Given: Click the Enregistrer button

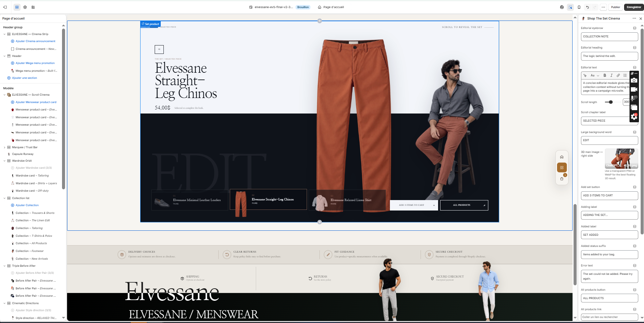Looking at the screenshot, I should click(634, 7).
